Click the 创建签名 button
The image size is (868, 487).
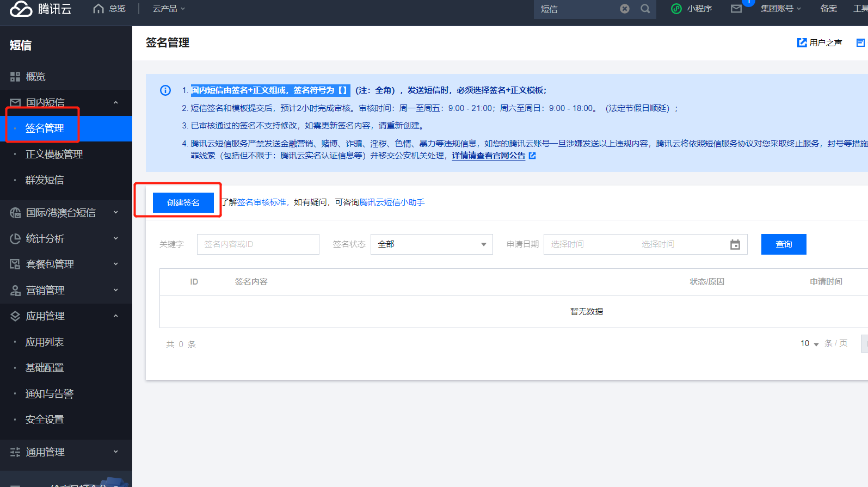[183, 202]
